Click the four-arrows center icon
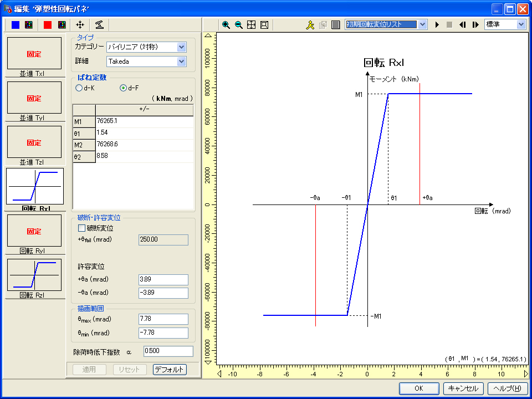The height and width of the screenshot is (399, 532). coord(80,25)
